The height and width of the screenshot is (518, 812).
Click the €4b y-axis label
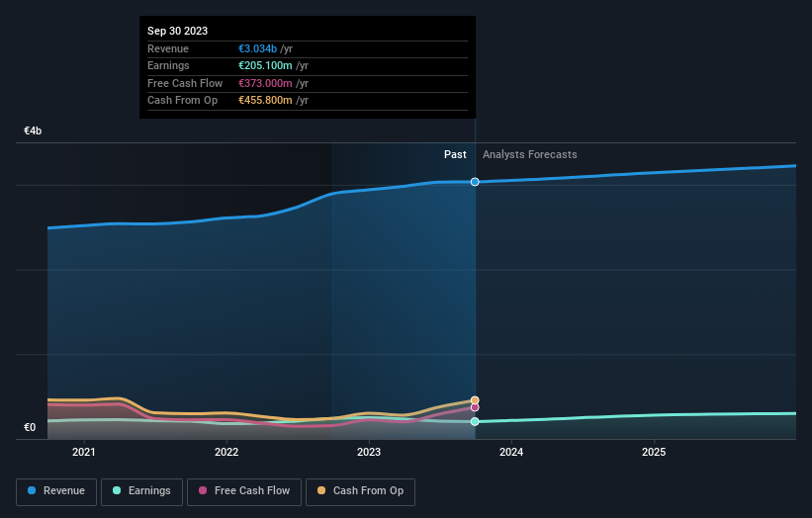pyautogui.click(x=33, y=130)
